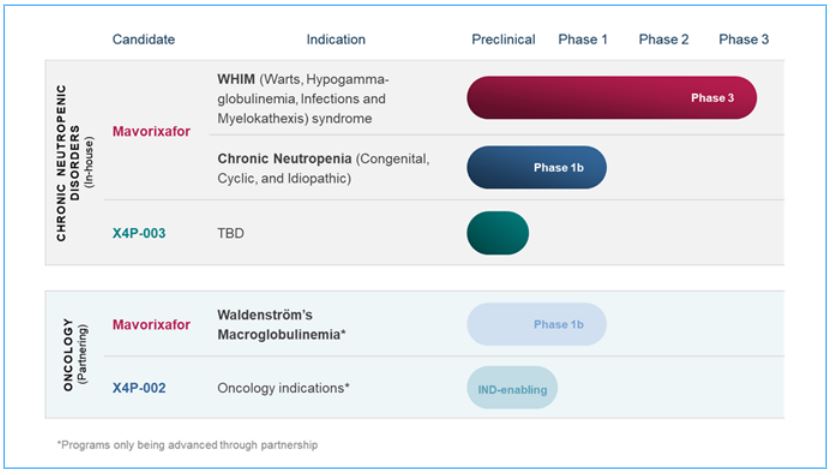
Task: Click the teal X4P-003 preclinical bar
Action: coord(498,233)
